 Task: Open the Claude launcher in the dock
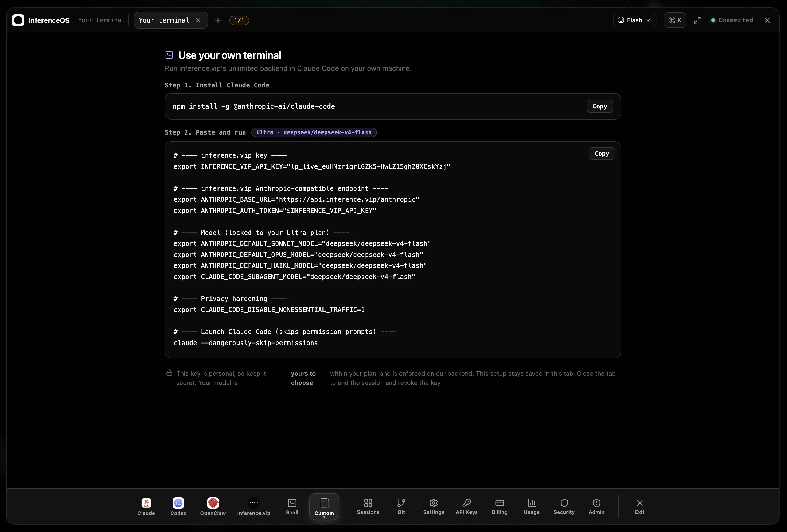point(146,507)
